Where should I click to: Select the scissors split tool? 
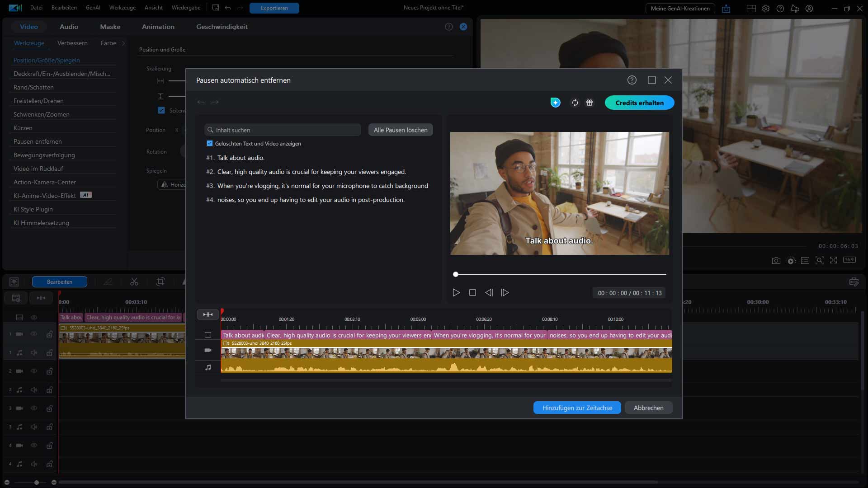[x=134, y=282]
